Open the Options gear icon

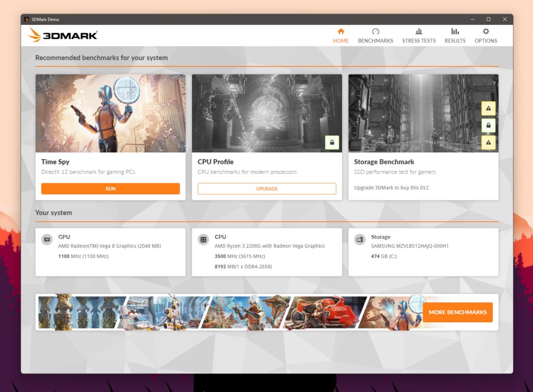485,31
